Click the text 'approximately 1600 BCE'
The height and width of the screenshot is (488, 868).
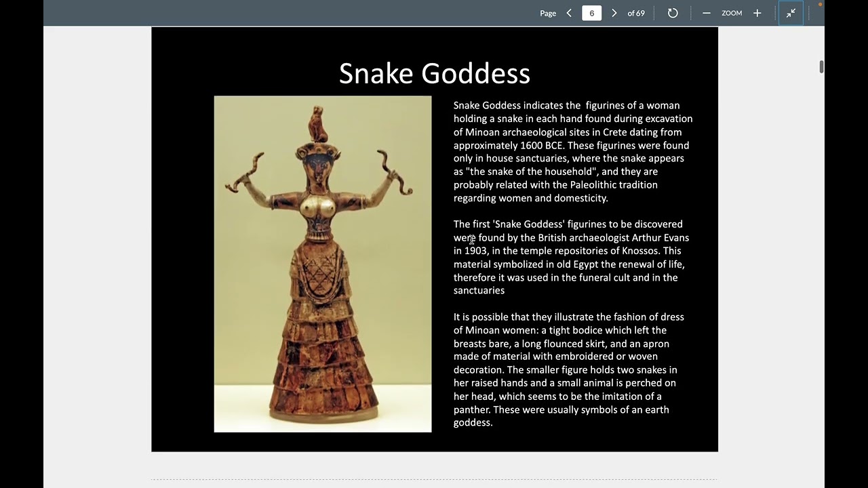[x=509, y=145]
